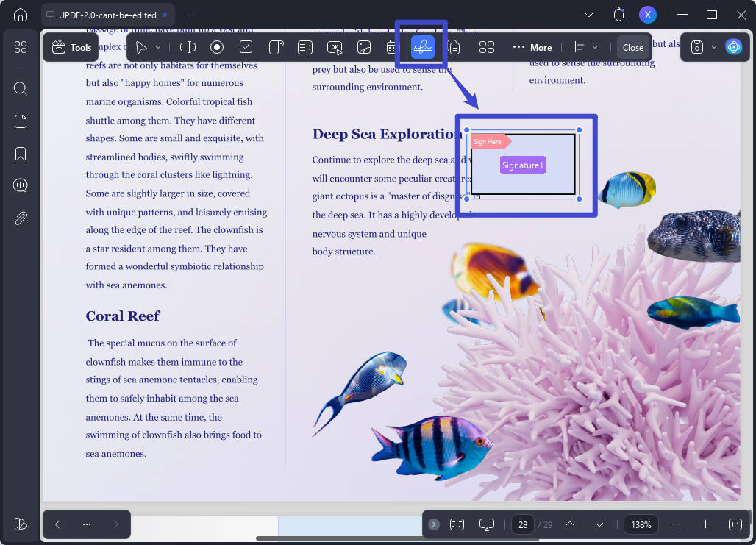Set zoom to actual size 1:1
The width and height of the screenshot is (756, 545).
point(735,524)
